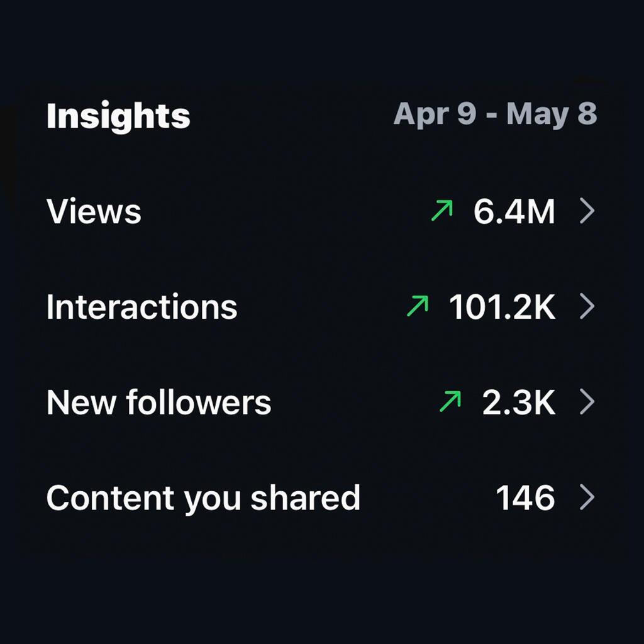The width and height of the screenshot is (644, 644).
Task: Click the word shared in Content row
Action: tap(305, 497)
